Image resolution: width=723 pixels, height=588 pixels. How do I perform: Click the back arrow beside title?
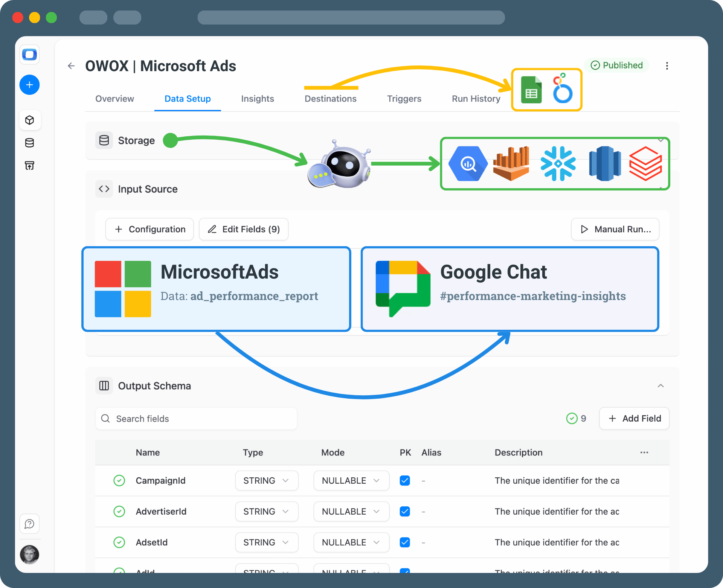(71, 66)
